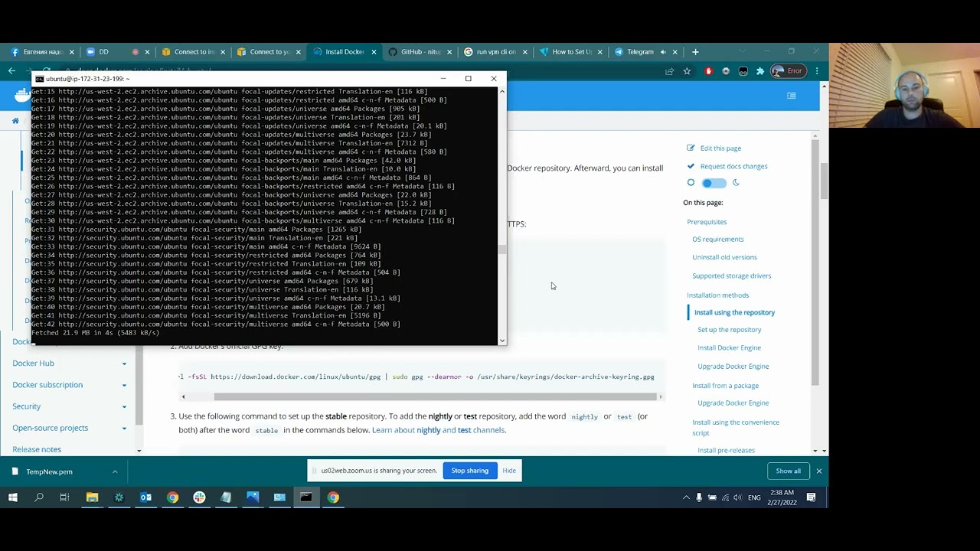Click the 'Edit this page' link

720,148
